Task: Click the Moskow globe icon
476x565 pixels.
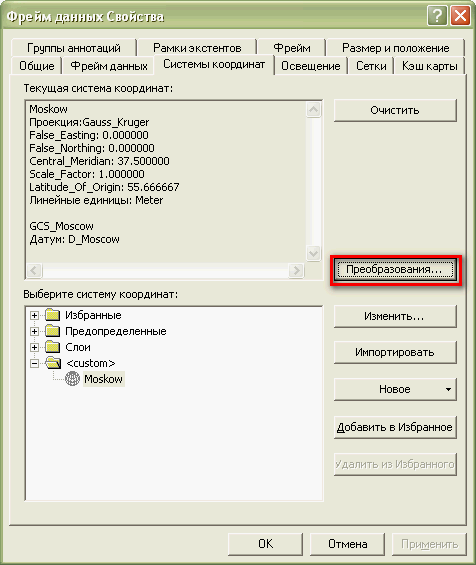Action: [x=72, y=379]
